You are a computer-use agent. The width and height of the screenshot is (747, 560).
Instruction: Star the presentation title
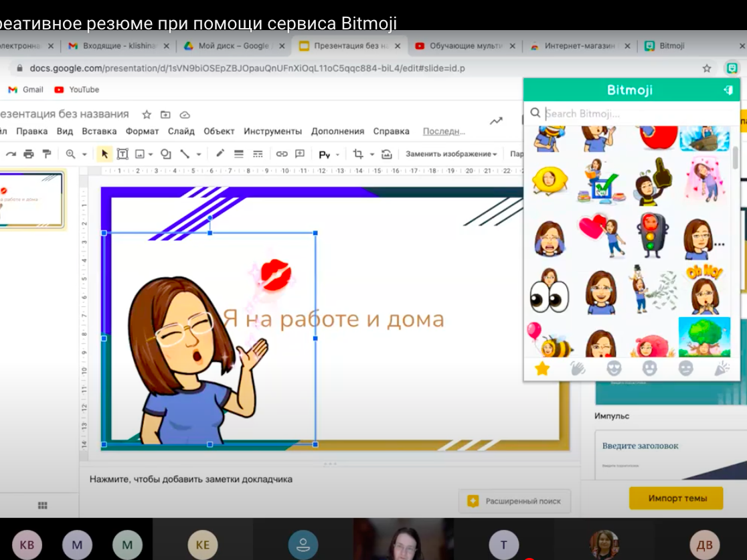tap(147, 114)
